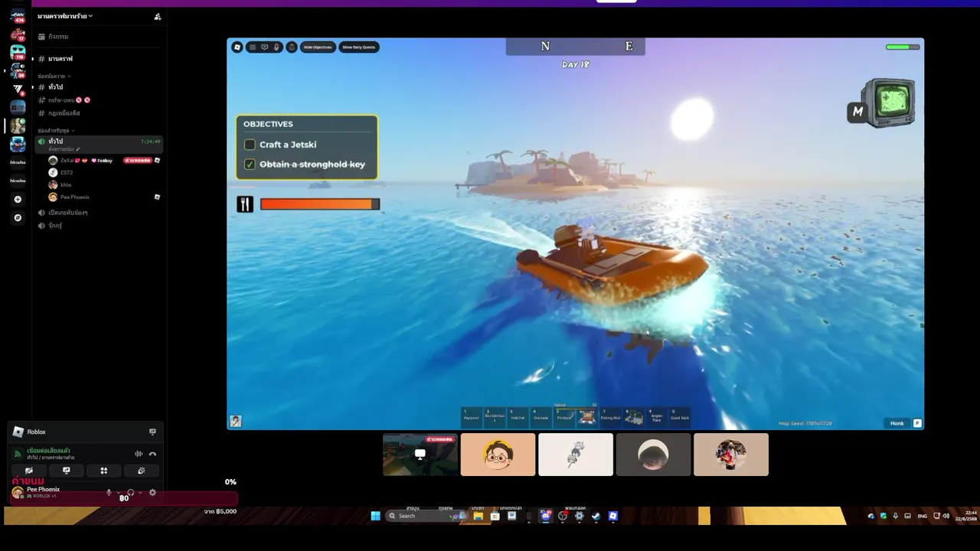Join the เปิดเกะดับน้องๆ voice channel

point(100,213)
